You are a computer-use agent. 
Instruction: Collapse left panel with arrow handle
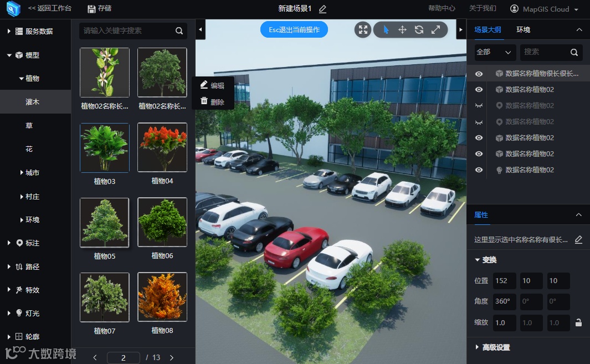coord(200,29)
